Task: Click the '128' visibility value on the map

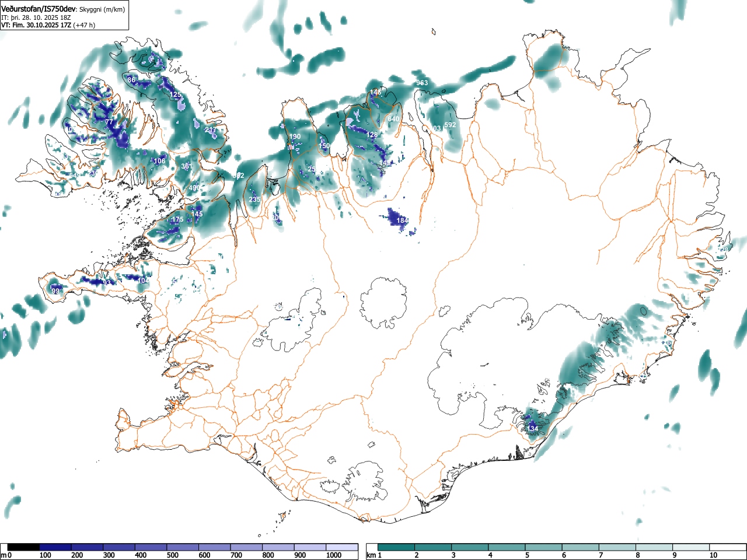Action: (372, 135)
